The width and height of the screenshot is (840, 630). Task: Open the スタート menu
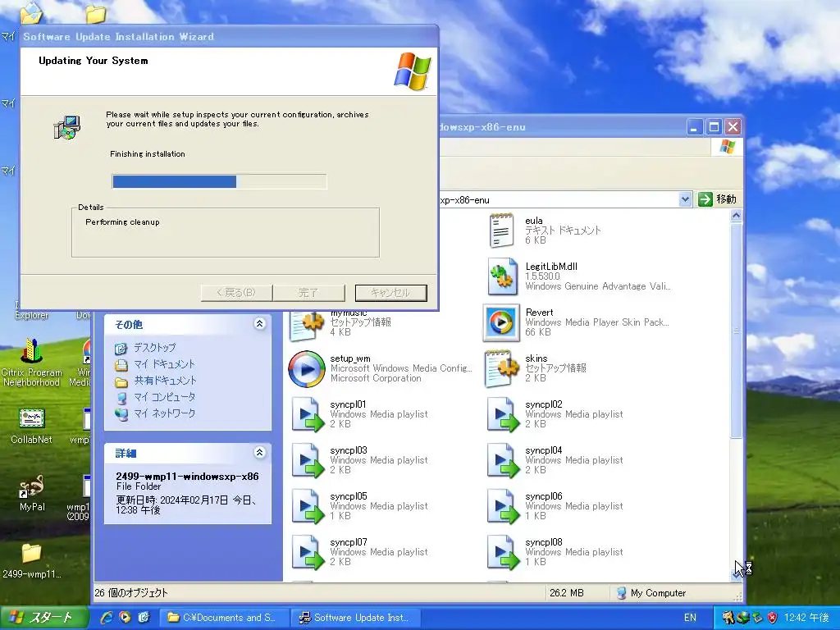coord(44,618)
